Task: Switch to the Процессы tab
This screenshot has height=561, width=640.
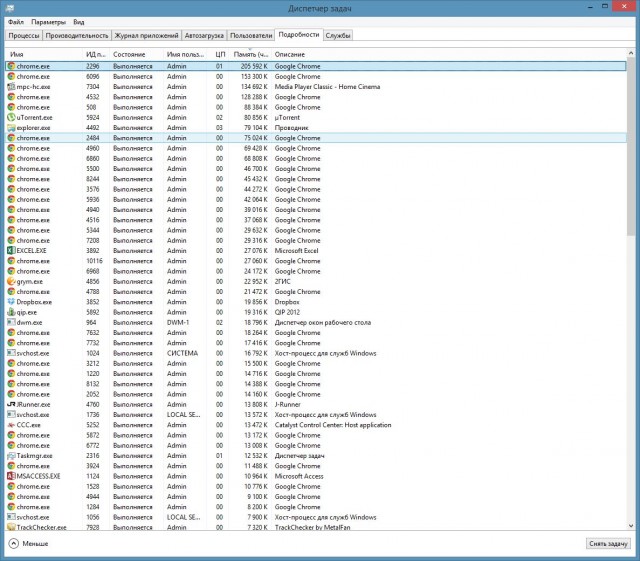Action: pos(24,36)
